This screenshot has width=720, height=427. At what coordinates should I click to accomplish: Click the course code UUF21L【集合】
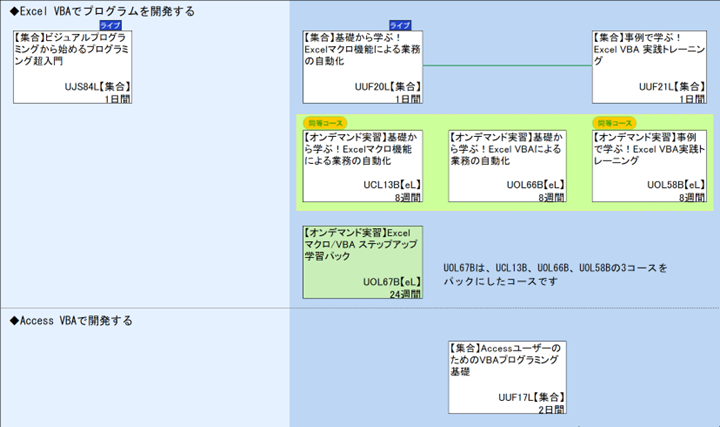(x=672, y=86)
